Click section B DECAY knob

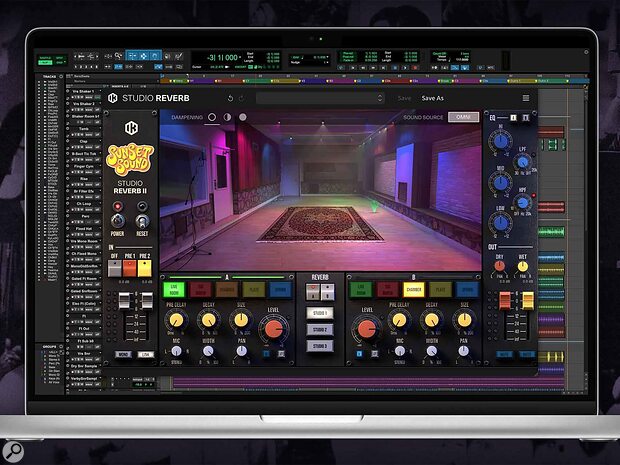pos(431,320)
